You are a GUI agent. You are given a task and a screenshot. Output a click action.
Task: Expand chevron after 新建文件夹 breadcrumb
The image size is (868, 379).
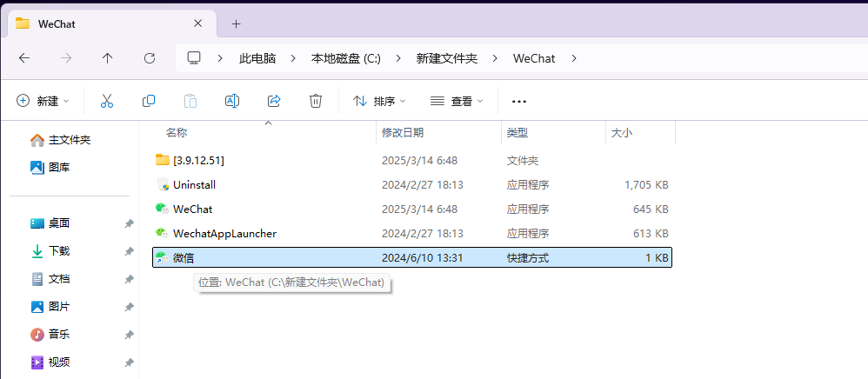point(496,58)
